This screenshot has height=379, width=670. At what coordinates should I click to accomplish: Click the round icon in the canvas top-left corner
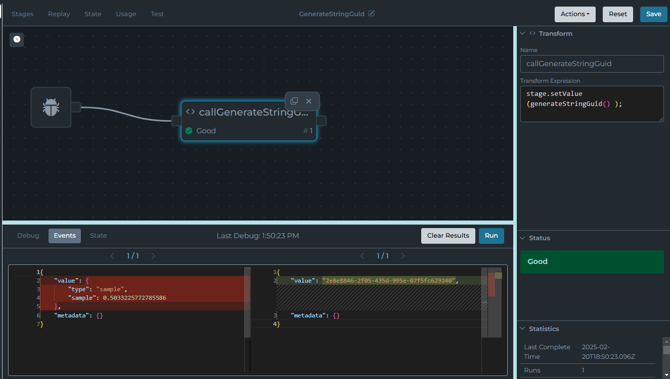click(x=17, y=39)
